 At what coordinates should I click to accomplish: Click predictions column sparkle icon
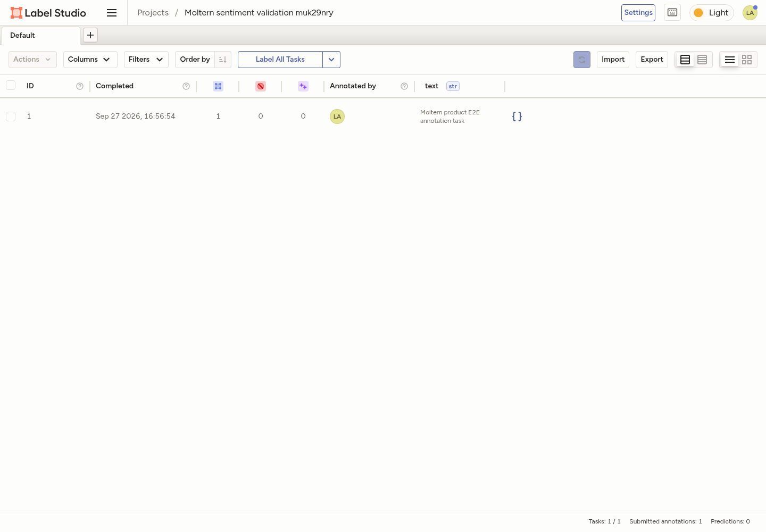pos(303,86)
